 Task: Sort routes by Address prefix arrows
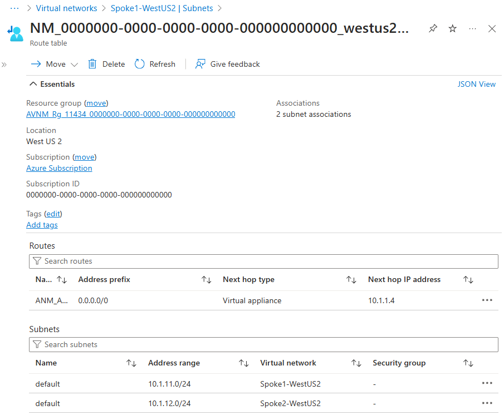207,280
